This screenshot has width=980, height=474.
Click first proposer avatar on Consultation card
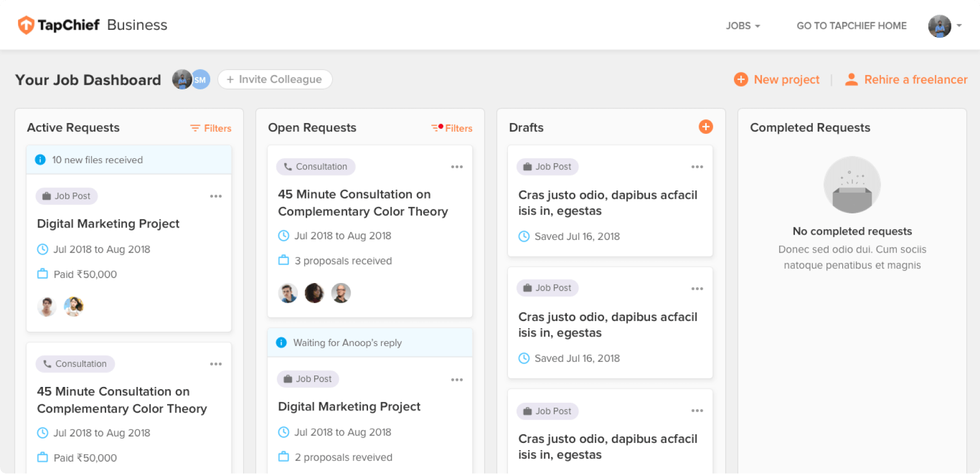(x=287, y=293)
